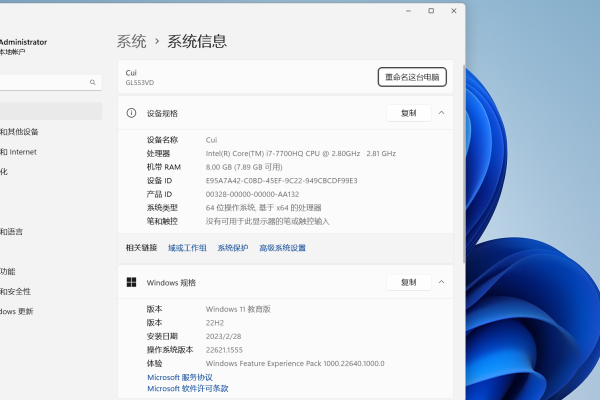The height and width of the screenshot is (400, 600).
Task: Click the Windows logo icon beside Windows 规格
Action: coord(131,282)
